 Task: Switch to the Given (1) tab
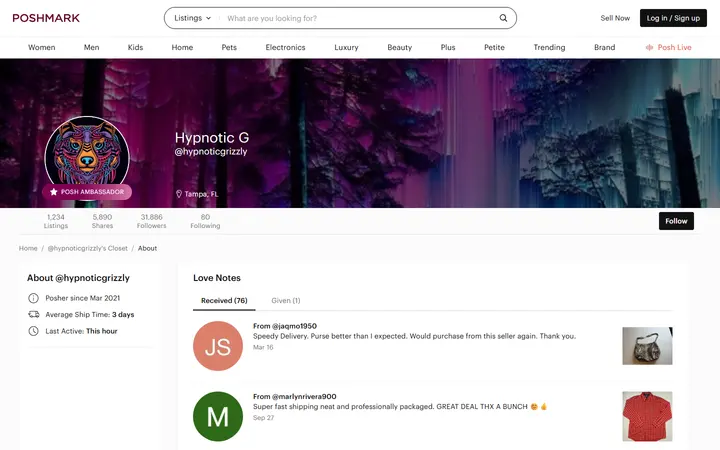tap(286, 301)
